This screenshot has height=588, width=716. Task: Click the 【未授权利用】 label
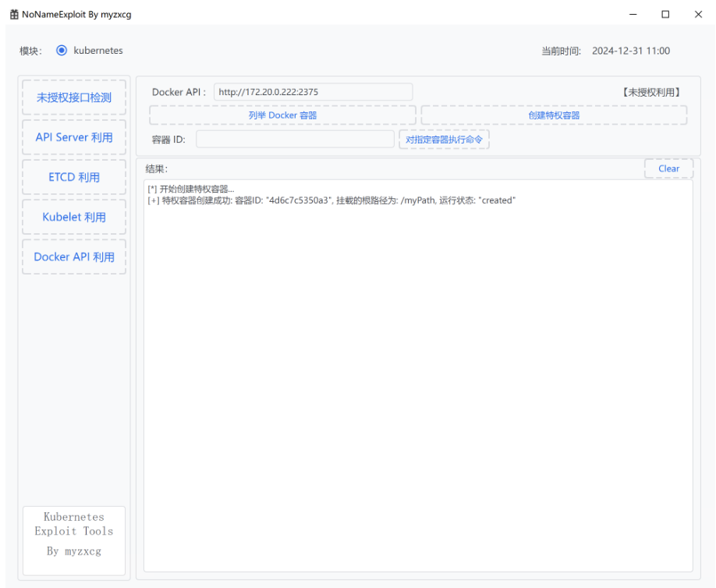651,92
